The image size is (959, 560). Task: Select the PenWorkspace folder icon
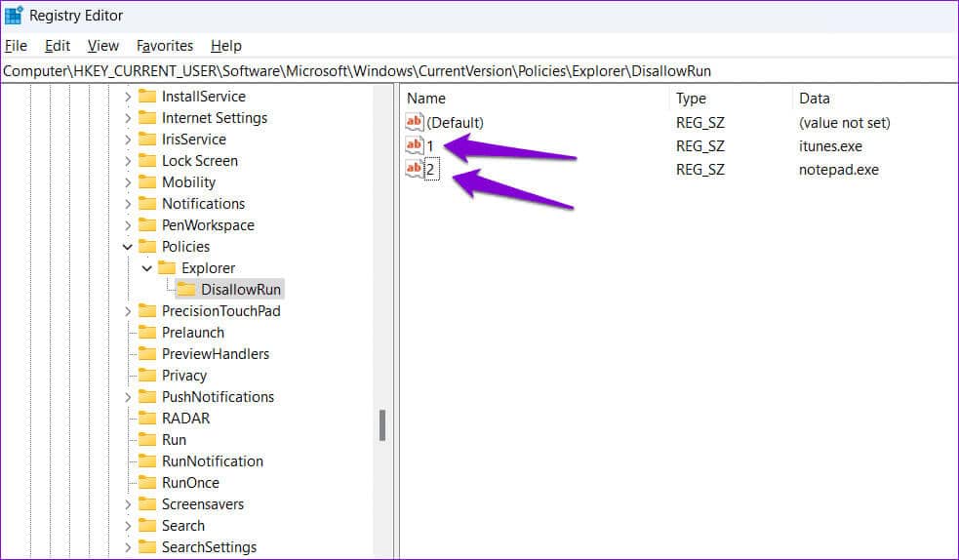(147, 224)
